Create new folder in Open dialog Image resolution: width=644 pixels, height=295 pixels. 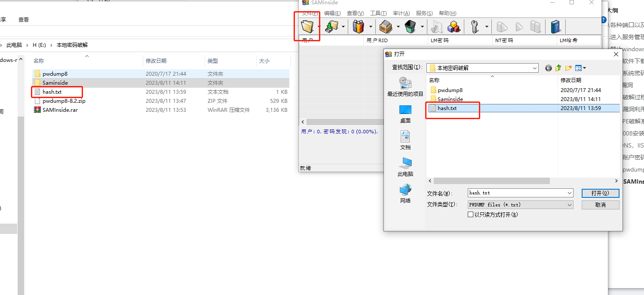568,68
